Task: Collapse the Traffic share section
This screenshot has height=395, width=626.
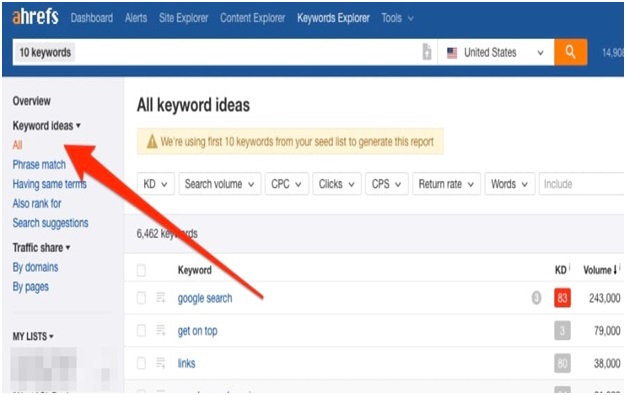Action: (42, 247)
